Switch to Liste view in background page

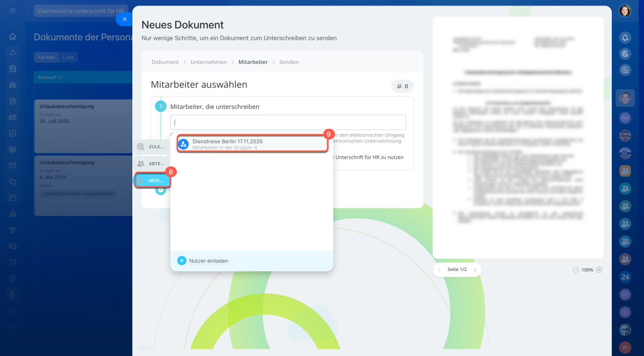(68, 57)
